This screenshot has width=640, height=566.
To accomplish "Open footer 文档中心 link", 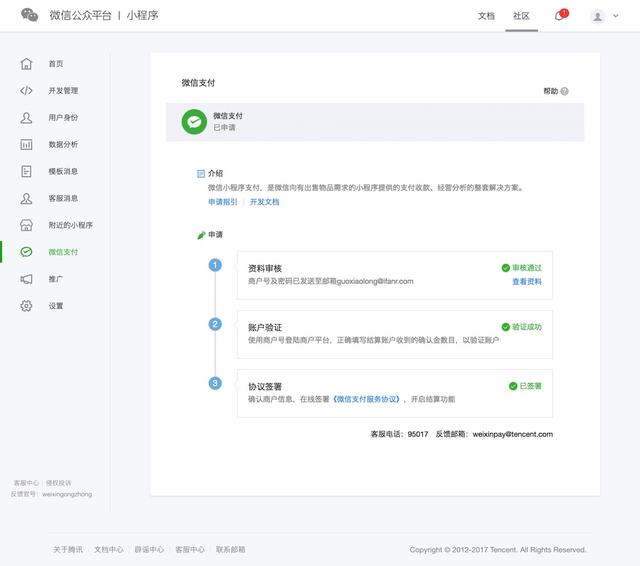I will (109, 550).
